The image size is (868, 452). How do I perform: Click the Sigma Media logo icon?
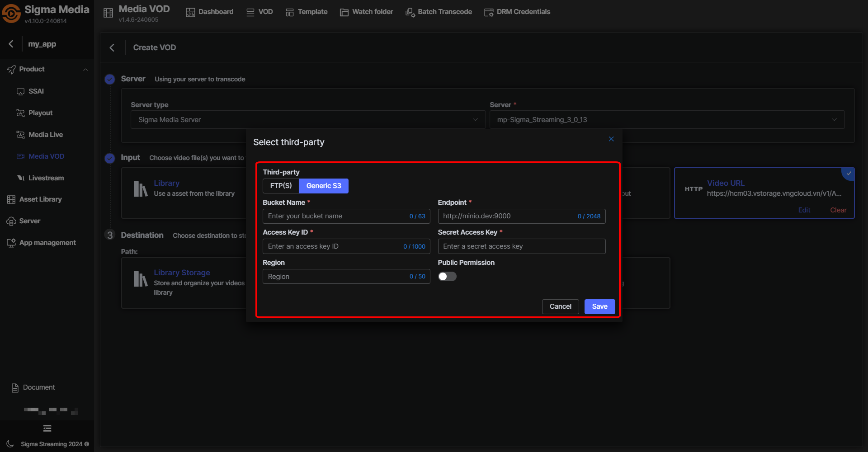(x=11, y=14)
